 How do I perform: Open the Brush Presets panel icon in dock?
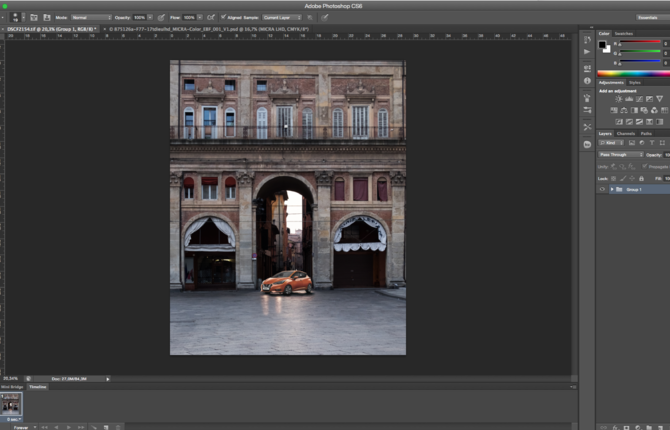pos(587,110)
